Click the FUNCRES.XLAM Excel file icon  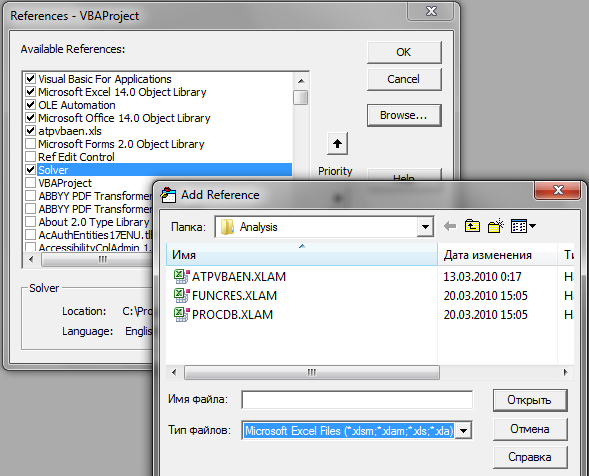point(181,295)
